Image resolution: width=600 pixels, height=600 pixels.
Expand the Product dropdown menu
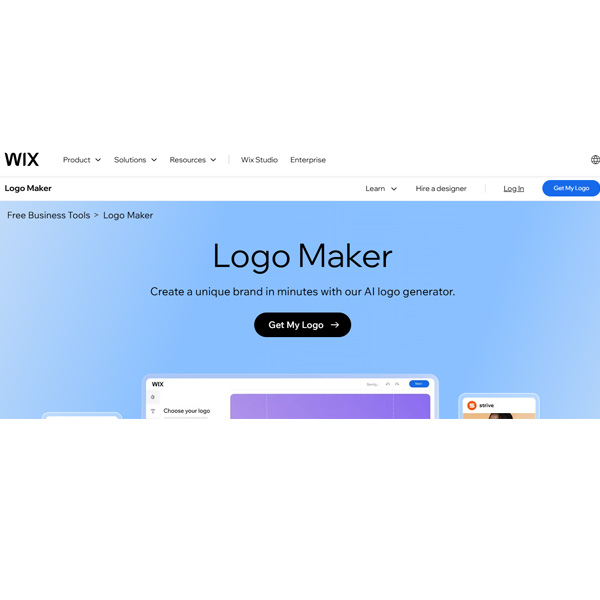tap(82, 160)
